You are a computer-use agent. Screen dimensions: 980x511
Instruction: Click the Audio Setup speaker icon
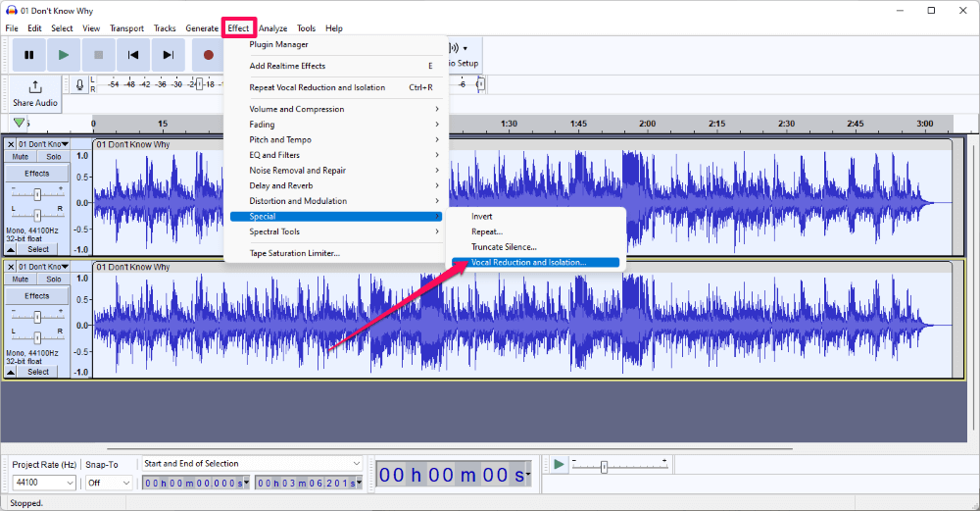coord(455,48)
